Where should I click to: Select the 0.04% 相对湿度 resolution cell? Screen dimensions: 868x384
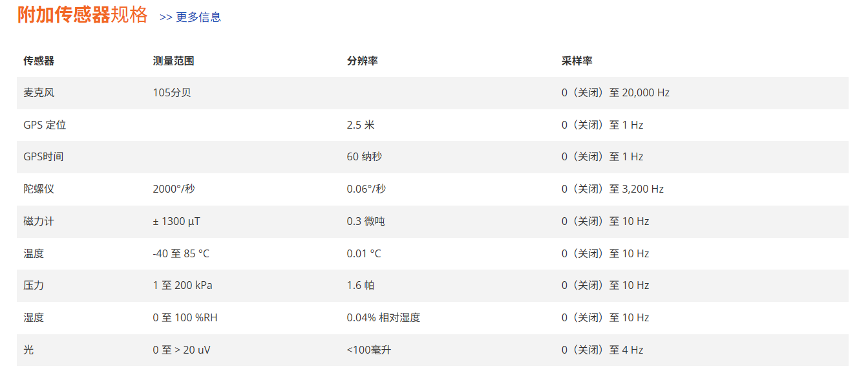(x=383, y=317)
